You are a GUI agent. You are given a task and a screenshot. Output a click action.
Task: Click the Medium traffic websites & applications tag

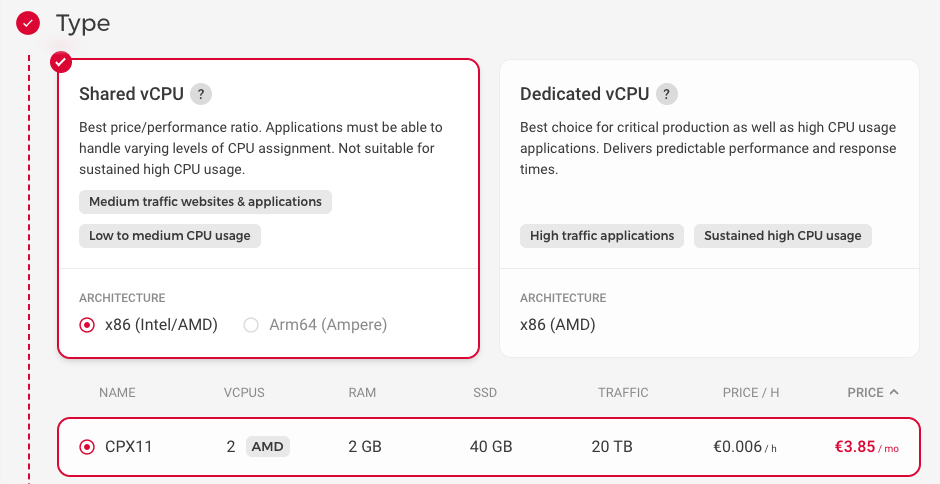[205, 202]
